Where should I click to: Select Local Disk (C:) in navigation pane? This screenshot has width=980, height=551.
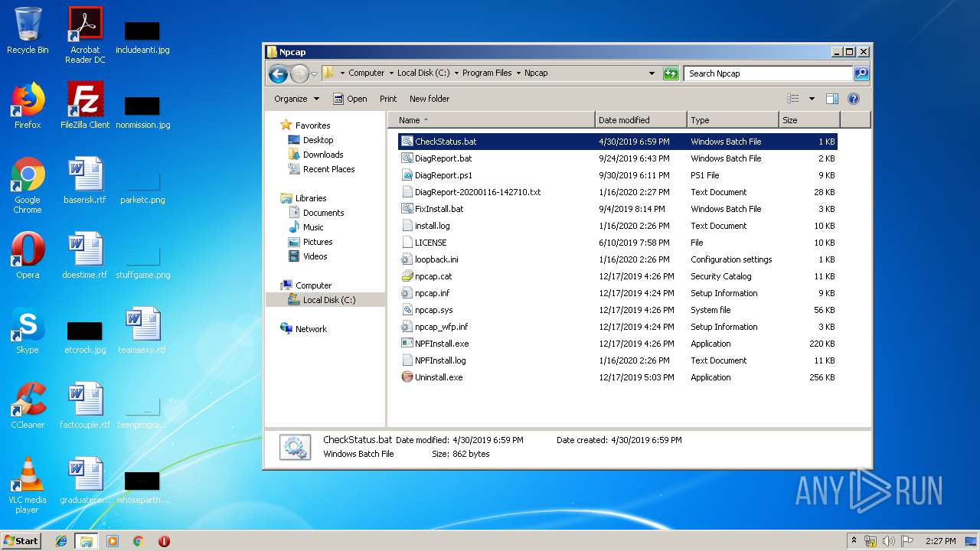tap(329, 300)
